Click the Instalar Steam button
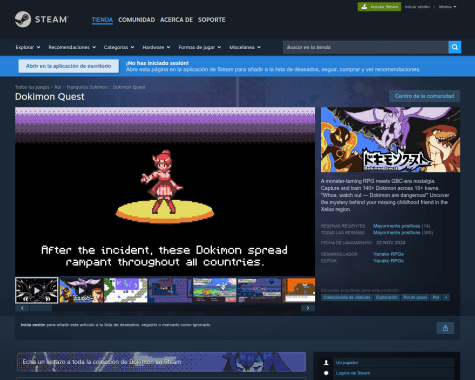 (379, 7)
